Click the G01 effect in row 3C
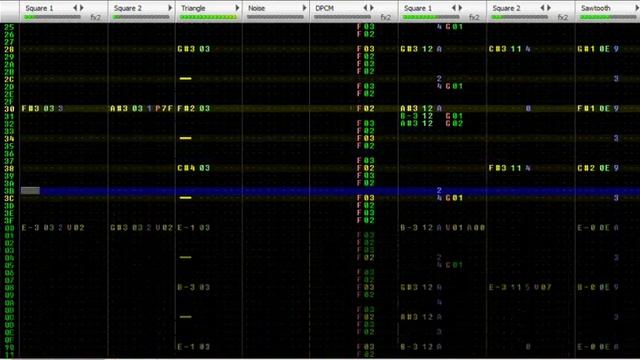The width and height of the screenshot is (640, 360). click(454, 198)
